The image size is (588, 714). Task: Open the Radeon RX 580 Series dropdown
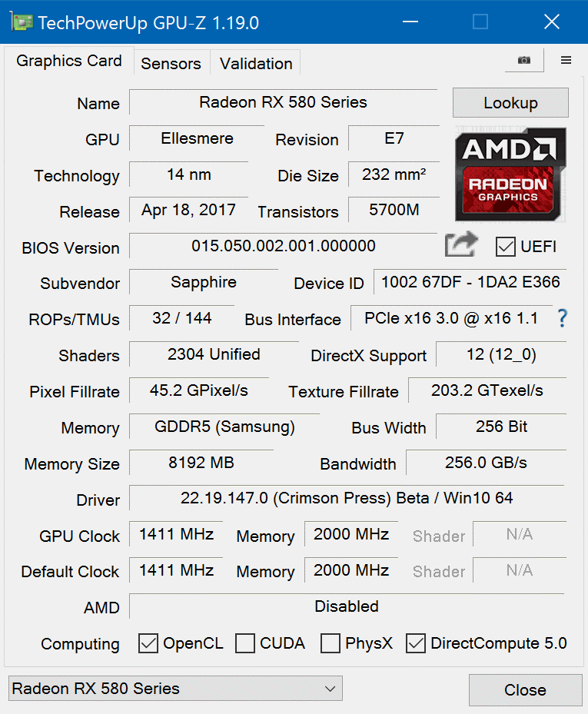[175, 689]
